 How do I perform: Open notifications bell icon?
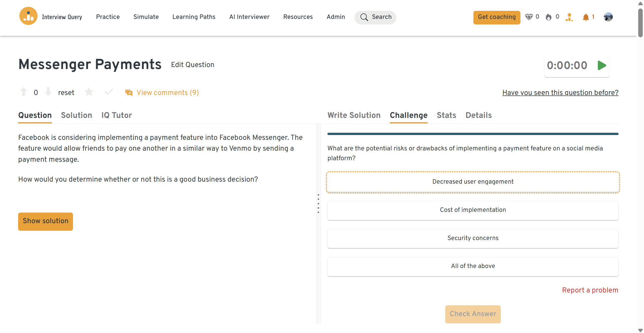pyautogui.click(x=586, y=17)
